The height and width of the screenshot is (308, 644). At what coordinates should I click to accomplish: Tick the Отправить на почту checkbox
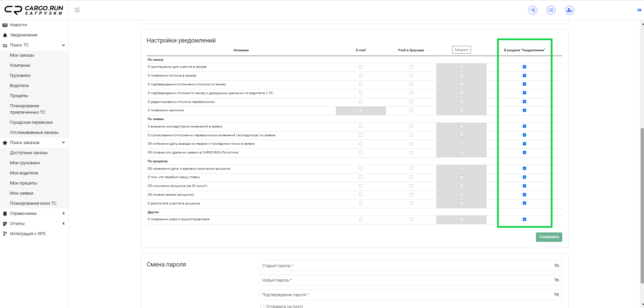262,306
